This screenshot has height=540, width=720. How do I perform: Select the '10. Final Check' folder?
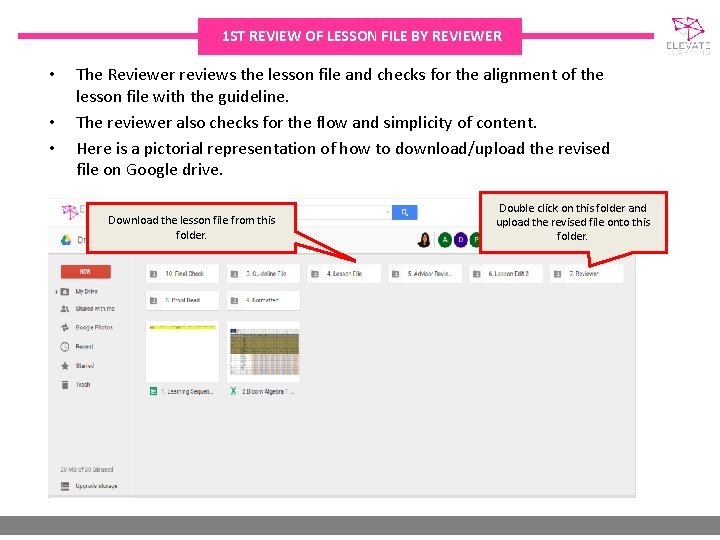(x=182, y=274)
